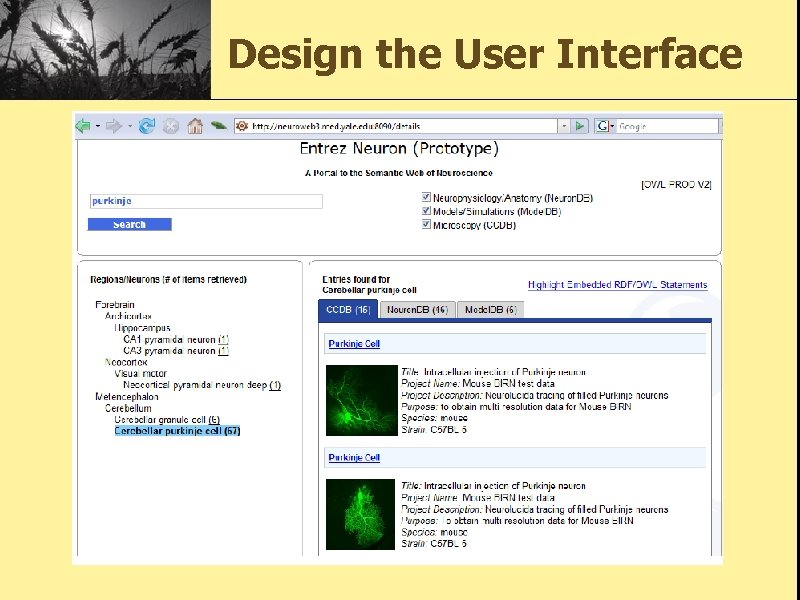This screenshot has width=800, height=600.
Task: Click 'Regions/Neurons (# of items retrieved)' heading
Action: [168, 280]
